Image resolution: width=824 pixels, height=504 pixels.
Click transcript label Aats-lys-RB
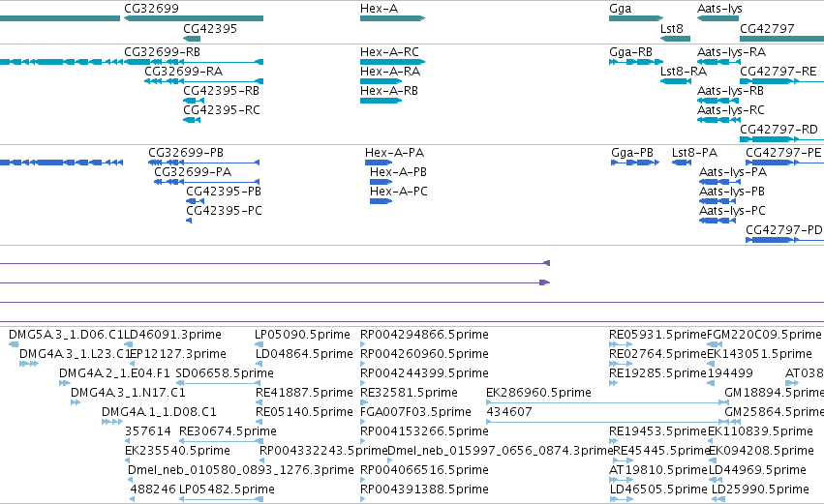click(x=730, y=91)
